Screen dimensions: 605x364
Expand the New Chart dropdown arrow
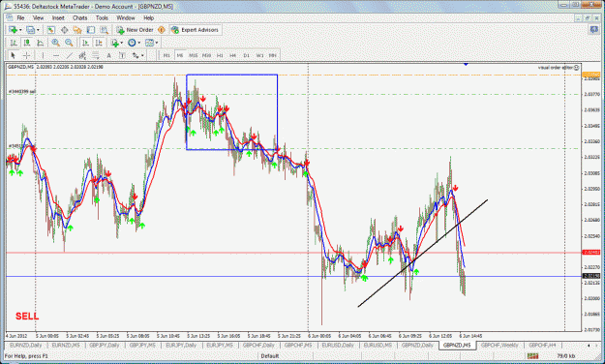[20, 30]
